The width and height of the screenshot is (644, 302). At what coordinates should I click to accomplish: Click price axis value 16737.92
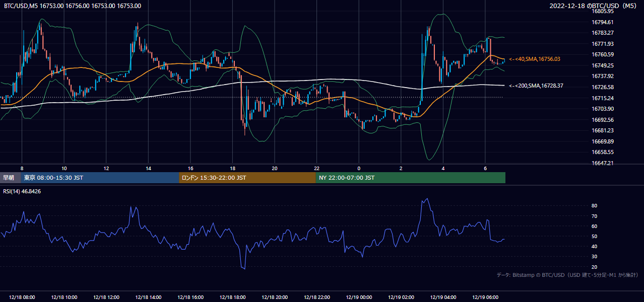[602, 76]
